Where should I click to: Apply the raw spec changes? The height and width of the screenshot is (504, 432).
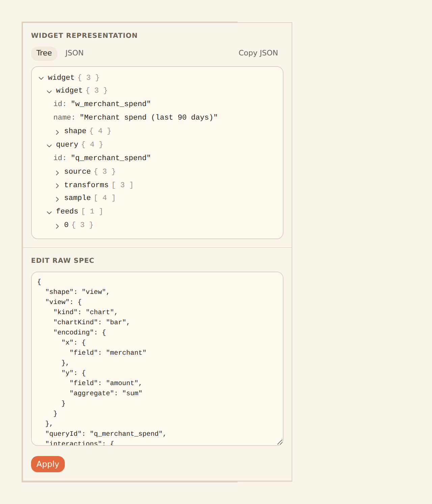(48, 464)
